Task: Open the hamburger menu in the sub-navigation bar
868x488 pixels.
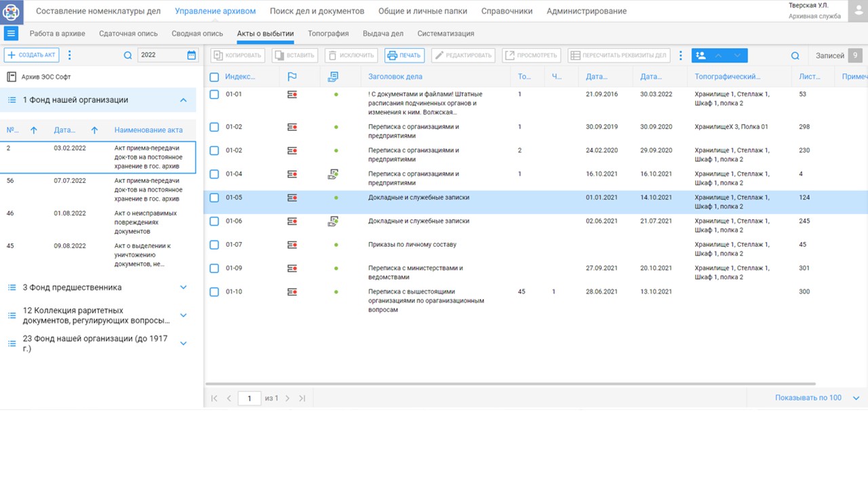Action: tap(12, 33)
